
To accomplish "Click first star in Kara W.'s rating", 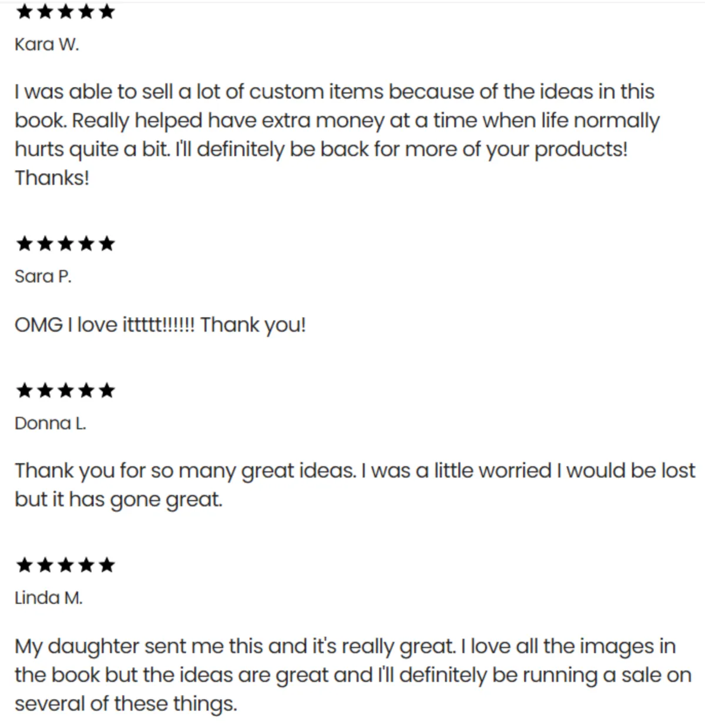I will 24,12.
